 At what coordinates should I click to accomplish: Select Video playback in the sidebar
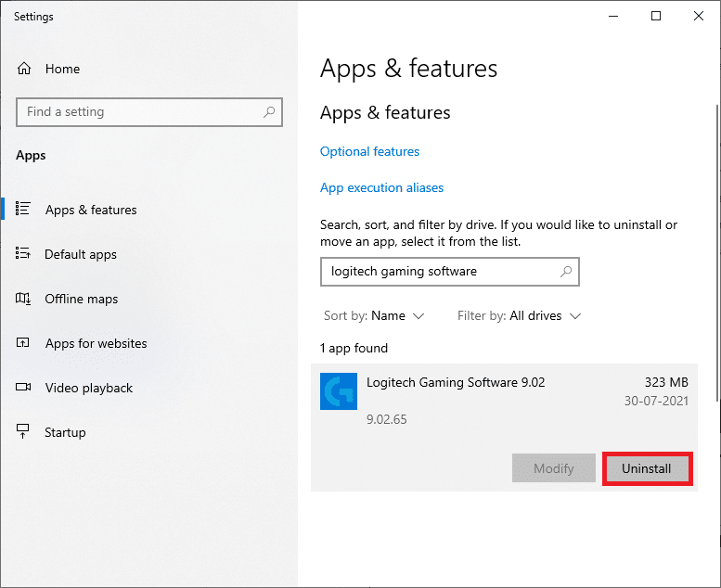coord(88,388)
